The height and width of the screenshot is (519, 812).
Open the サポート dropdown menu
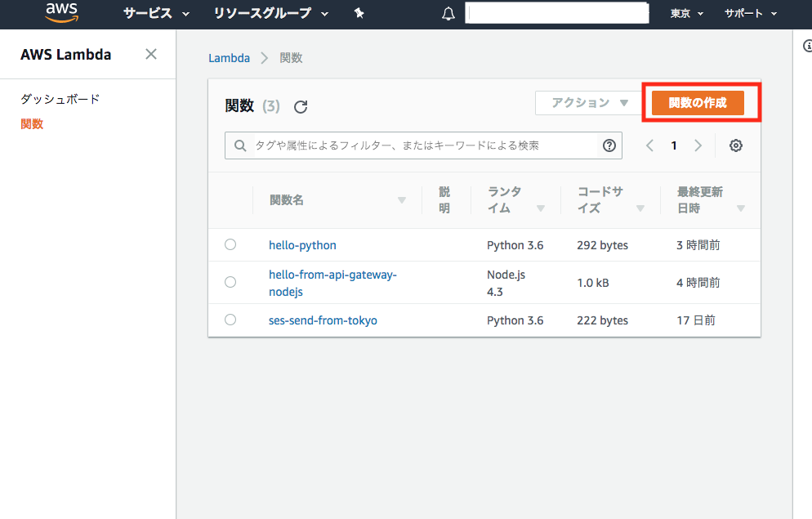(751, 13)
